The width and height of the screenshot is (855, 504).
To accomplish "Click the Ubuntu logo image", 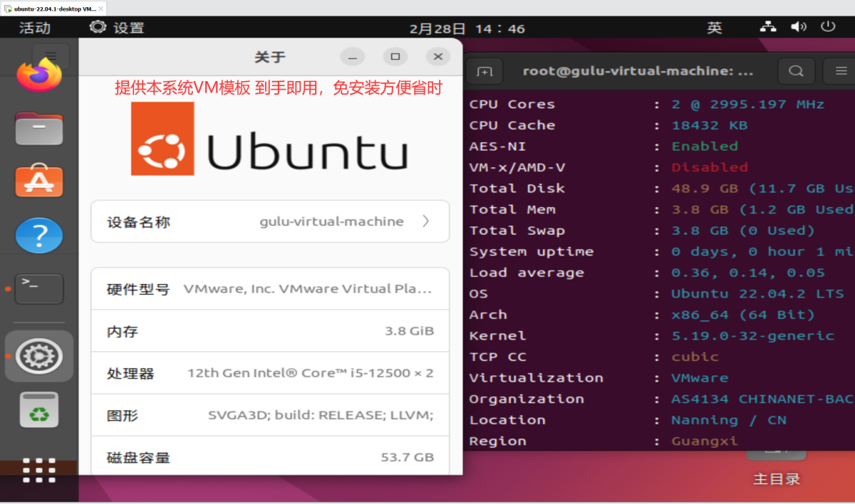I will pos(269,139).
